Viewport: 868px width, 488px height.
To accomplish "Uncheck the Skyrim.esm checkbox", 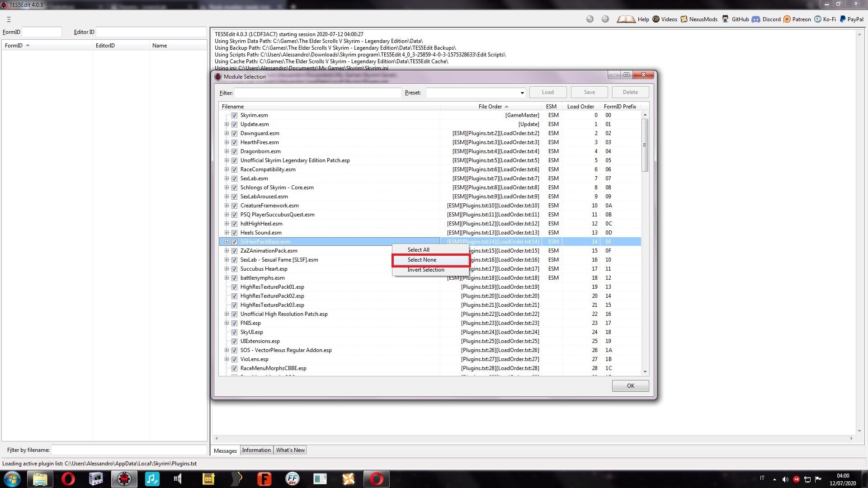I will tap(234, 115).
